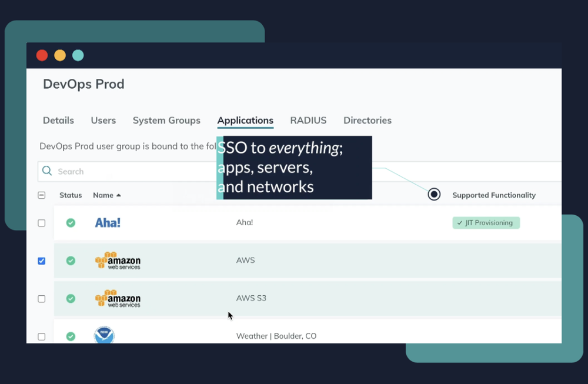The height and width of the screenshot is (384, 588).
Task: Go to the RADIUS tab
Action: click(308, 121)
